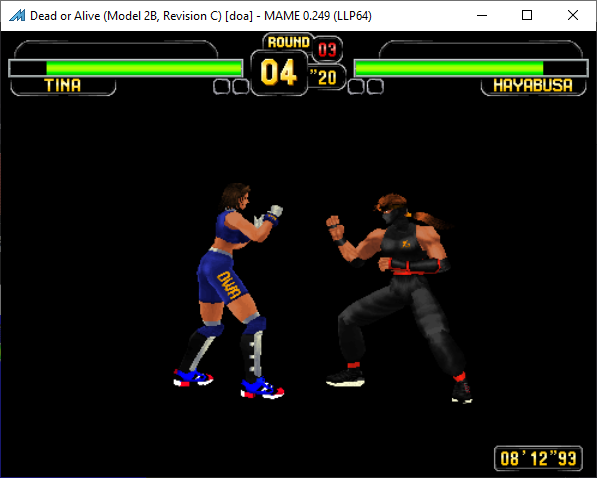Click Hayabusa's second round-win indicator box

[375, 86]
